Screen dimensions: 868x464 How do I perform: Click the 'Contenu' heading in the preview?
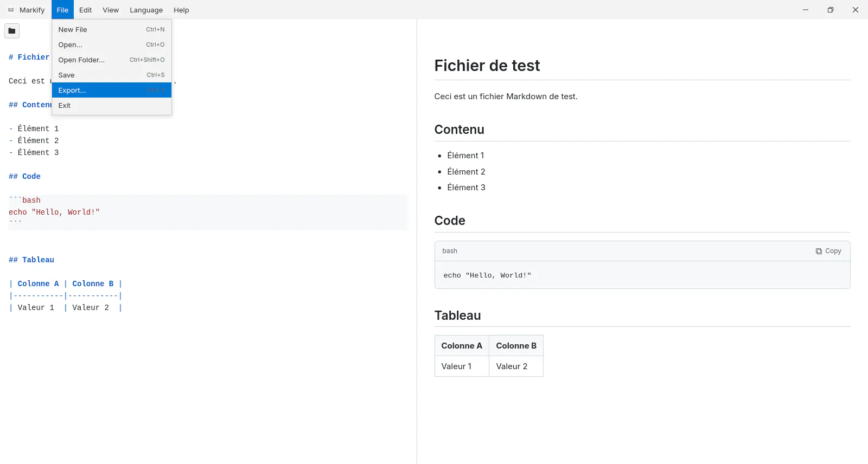pyautogui.click(x=459, y=130)
